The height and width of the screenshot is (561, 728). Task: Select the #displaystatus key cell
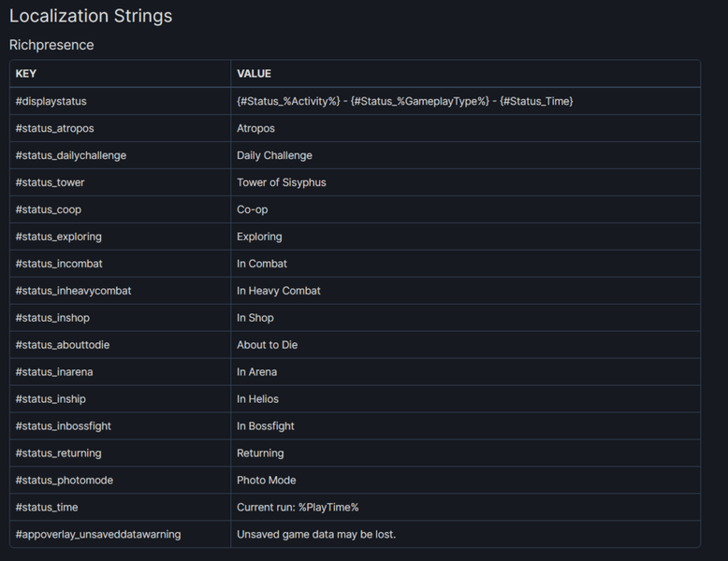(51, 101)
